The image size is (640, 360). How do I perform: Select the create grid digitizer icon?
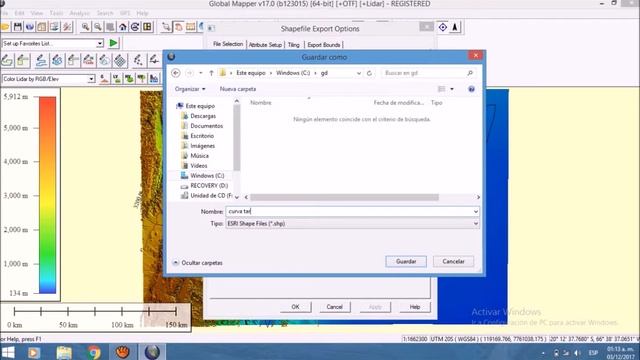point(120,61)
